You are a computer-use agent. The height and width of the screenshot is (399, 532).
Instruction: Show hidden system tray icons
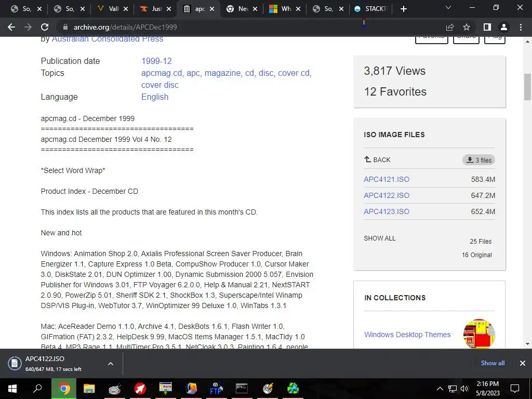440,389
